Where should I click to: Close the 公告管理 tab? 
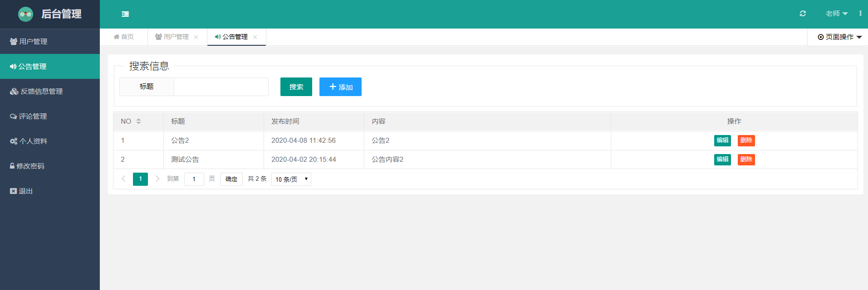point(255,37)
